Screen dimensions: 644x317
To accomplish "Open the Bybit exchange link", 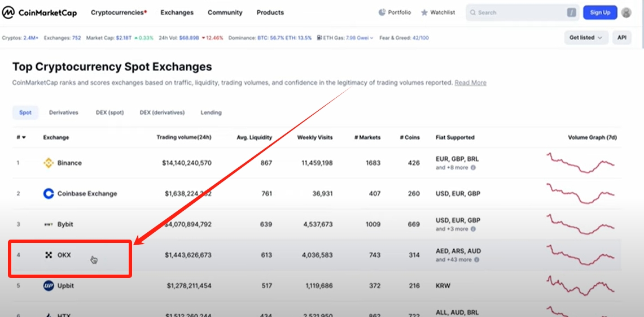I will [x=65, y=224].
